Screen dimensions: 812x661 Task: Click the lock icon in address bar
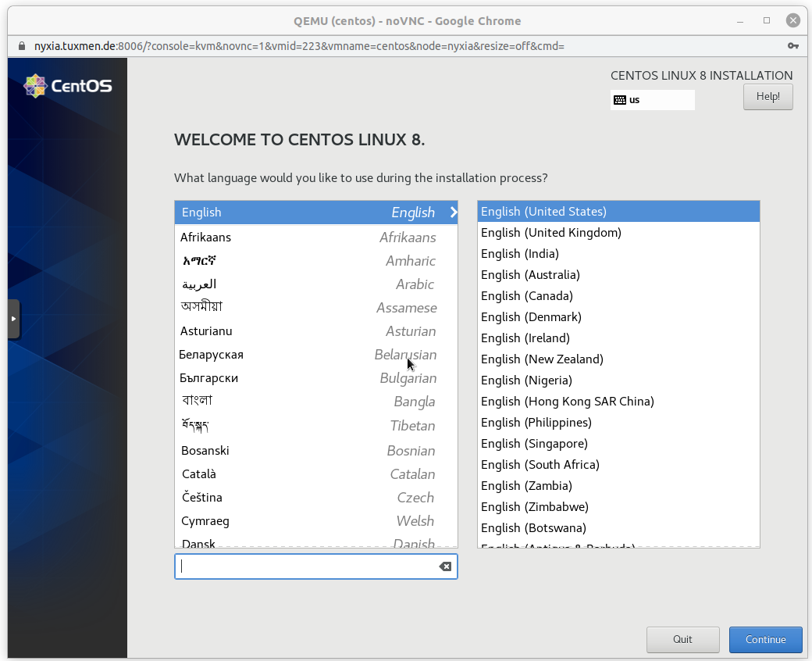pyautogui.click(x=21, y=46)
